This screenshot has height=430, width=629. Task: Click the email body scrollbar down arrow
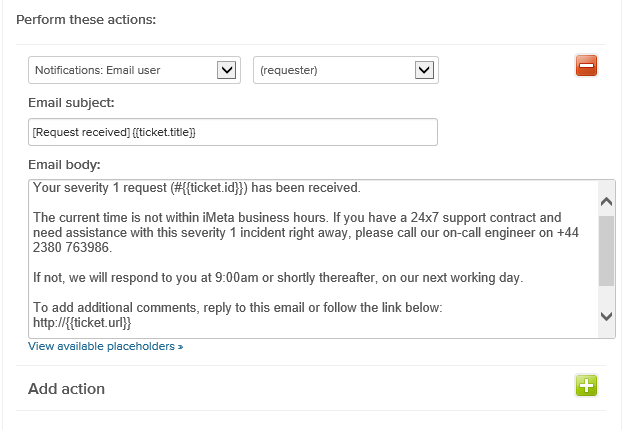606,316
